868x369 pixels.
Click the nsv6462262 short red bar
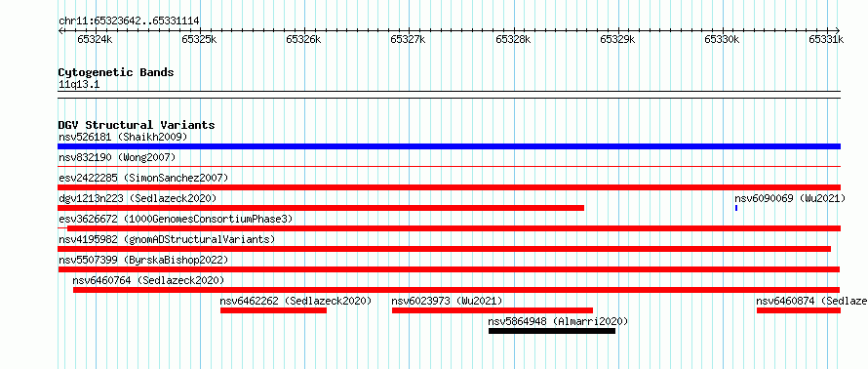273,310
